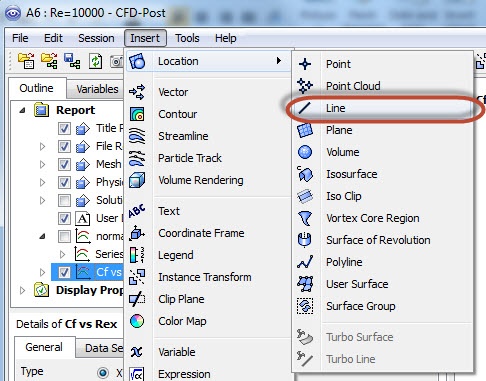
Task: Uncheck the File Report checkbox
Action: click(x=64, y=146)
